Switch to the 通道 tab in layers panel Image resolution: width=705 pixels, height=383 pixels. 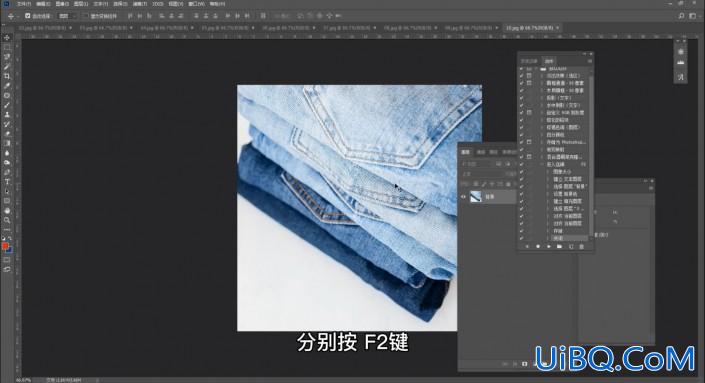click(481, 152)
